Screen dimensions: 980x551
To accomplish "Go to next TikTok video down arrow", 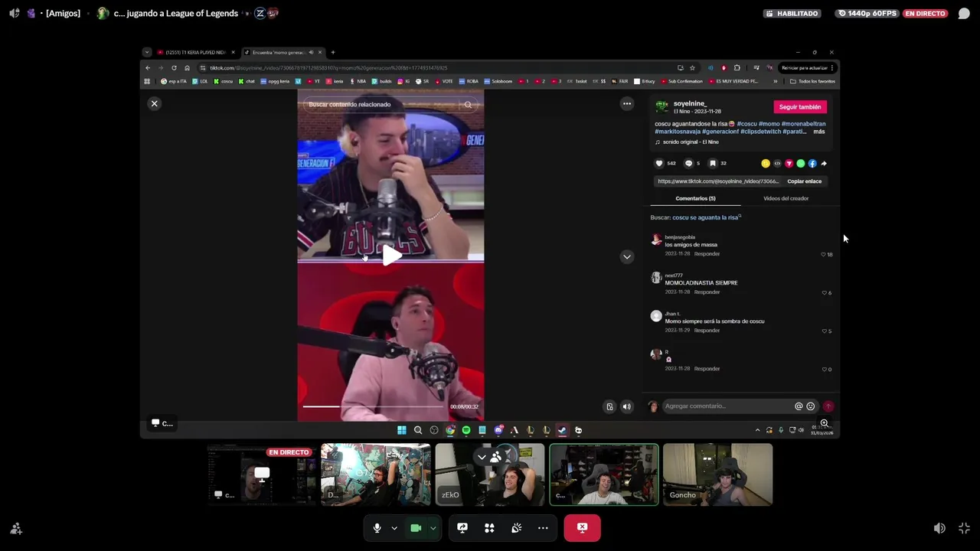I will pyautogui.click(x=627, y=257).
